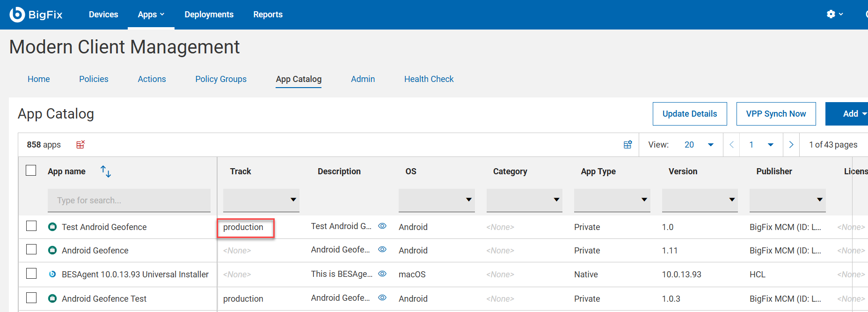
Task: Click the Android Geofence row app icon
Action: pos(52,250)
